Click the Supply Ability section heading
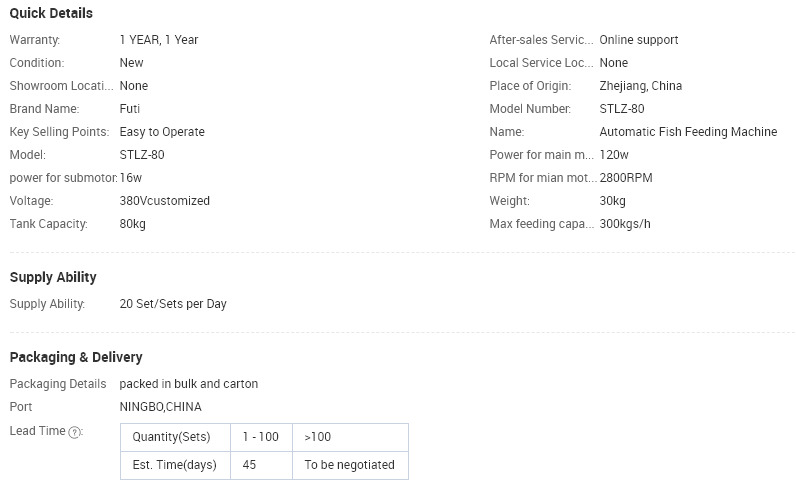This screenshot has width=796, height=484. [53, 277]
